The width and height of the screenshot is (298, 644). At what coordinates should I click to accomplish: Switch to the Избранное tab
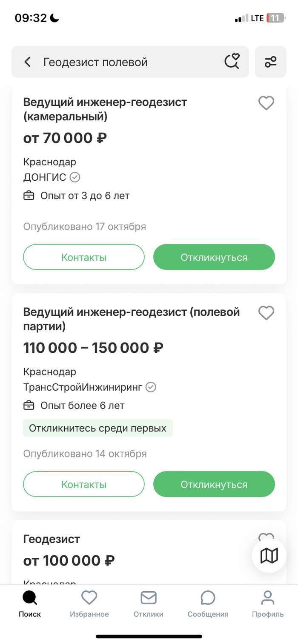pos(89,604)
